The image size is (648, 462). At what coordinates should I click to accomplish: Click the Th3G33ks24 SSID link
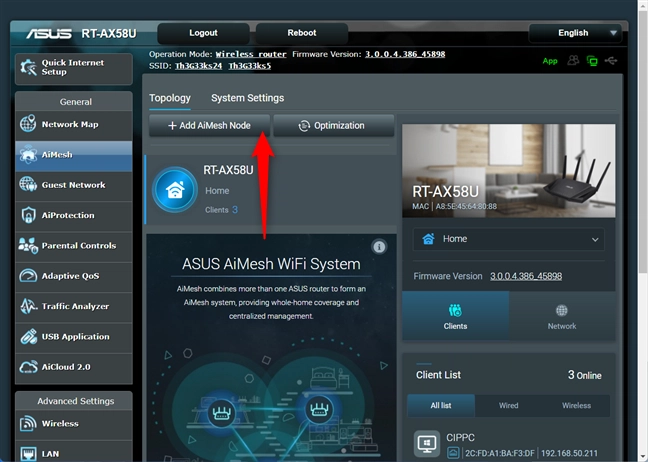(x=198, y=66)
